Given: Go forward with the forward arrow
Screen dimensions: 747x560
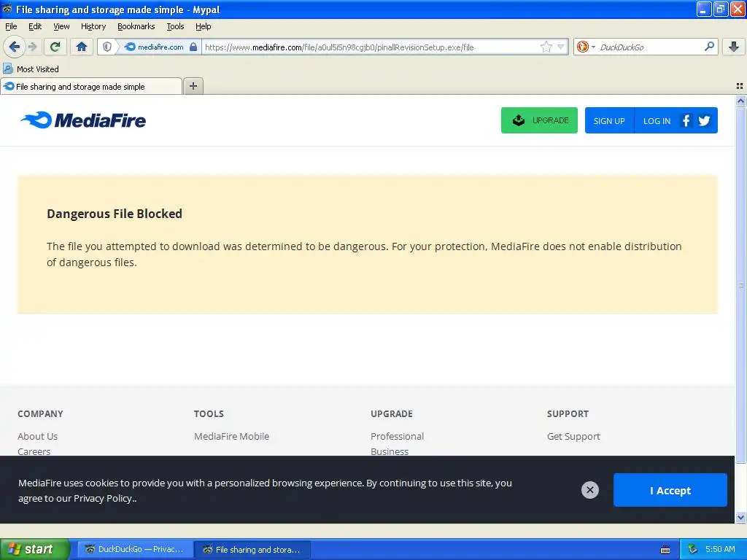Looking at the screenshot, I should [32, 47].
